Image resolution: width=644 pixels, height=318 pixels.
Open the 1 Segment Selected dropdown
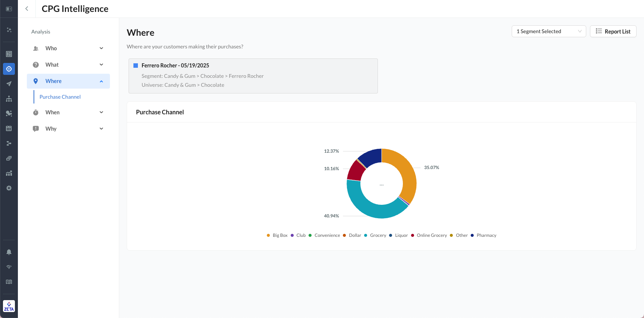(x=549, y=31)
